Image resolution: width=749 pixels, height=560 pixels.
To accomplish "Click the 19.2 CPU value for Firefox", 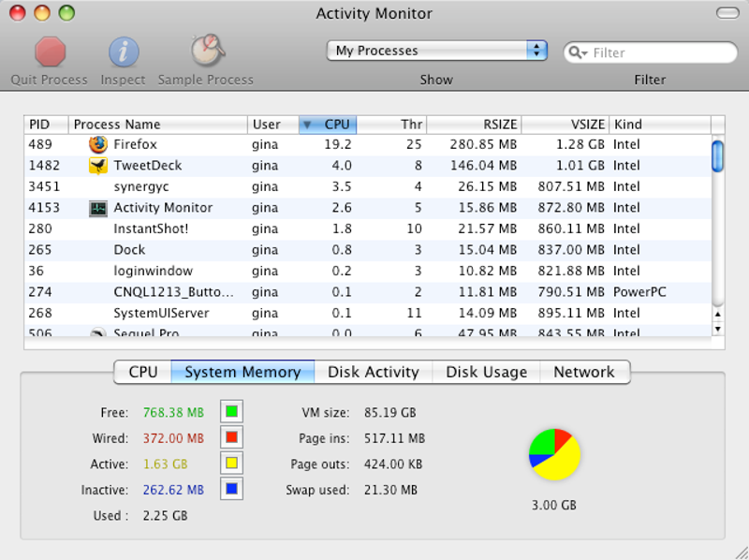I will tap(338, 144).
